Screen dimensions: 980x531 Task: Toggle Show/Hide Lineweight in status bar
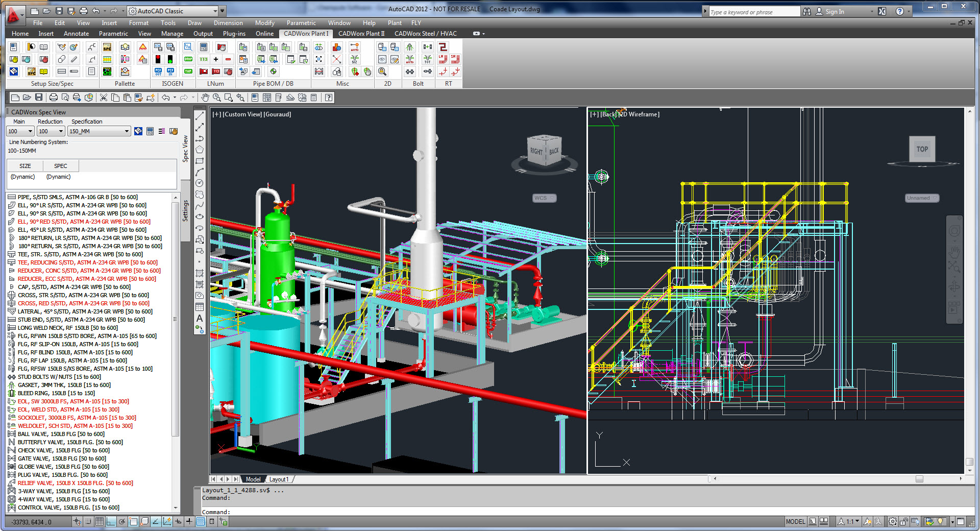189,521
